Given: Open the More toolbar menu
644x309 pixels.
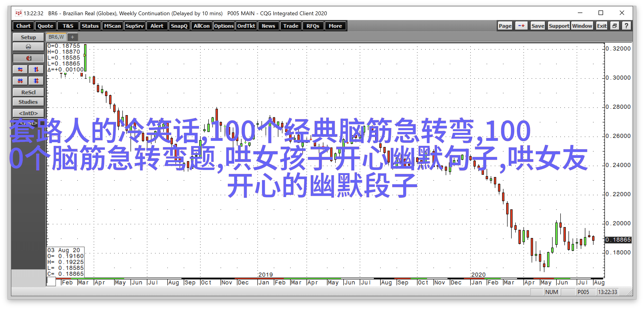Looking at the screenshot, I should [x=335, y=26].
